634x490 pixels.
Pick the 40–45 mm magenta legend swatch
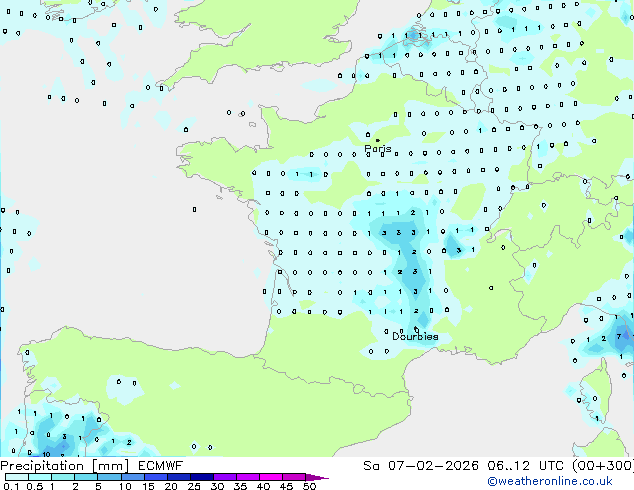[271, 477]
